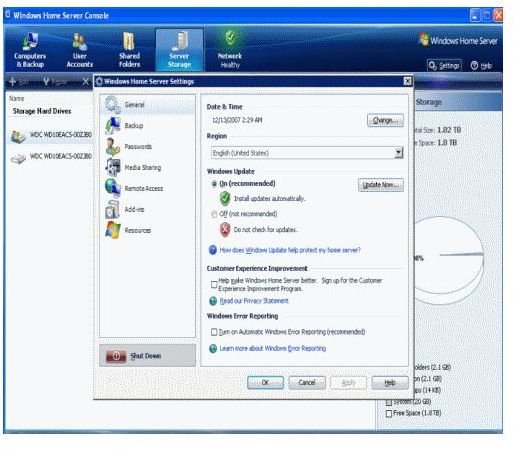Click the Shut Down power icon
The width and height of the screenshot is (514, 450).
[x=116, y=356]
